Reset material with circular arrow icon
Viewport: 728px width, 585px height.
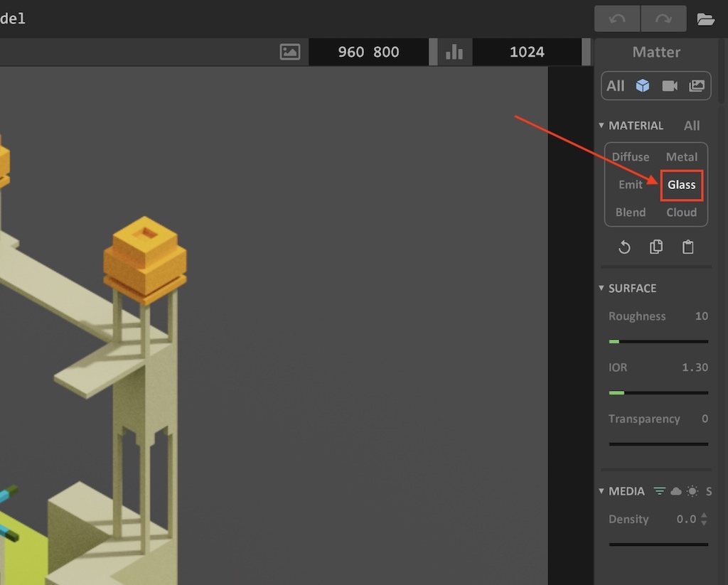click(x=624, y=247)
